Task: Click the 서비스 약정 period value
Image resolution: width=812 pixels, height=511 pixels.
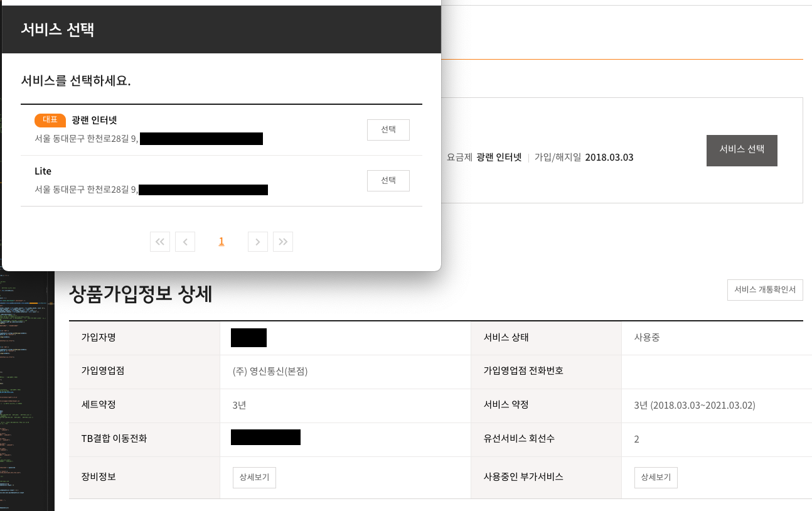Action: point(695,405)
